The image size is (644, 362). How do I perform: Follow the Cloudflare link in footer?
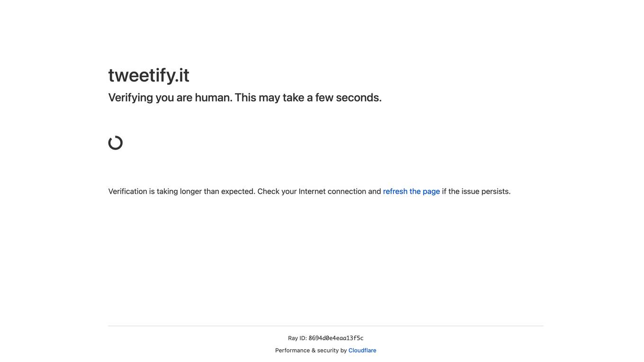tap(362, 351)
